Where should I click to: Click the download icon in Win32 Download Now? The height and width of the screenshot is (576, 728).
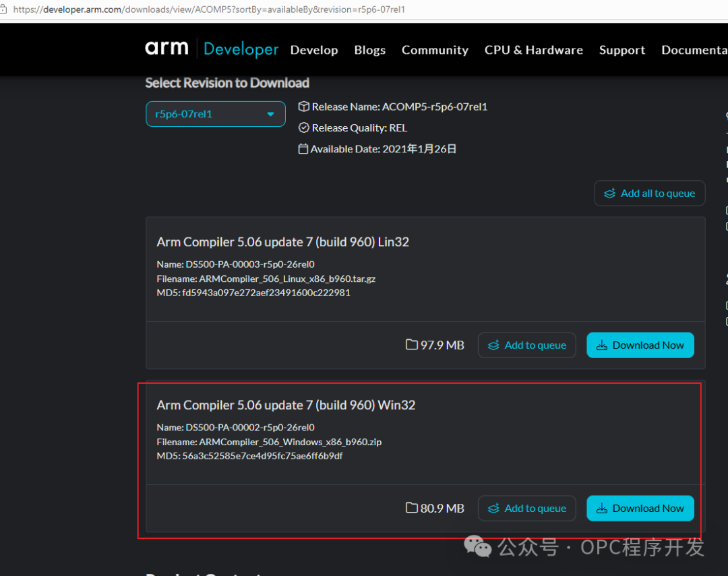point(602,508)
